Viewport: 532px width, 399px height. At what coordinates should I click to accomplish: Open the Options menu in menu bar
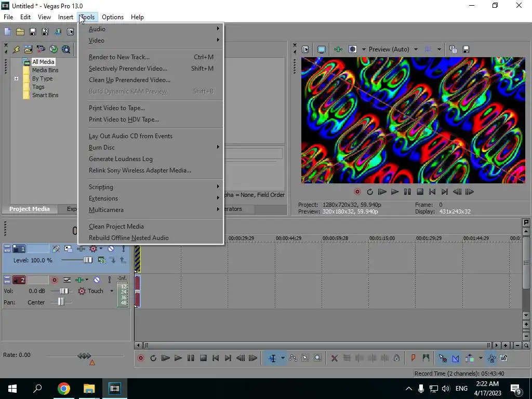click(113, 17)
